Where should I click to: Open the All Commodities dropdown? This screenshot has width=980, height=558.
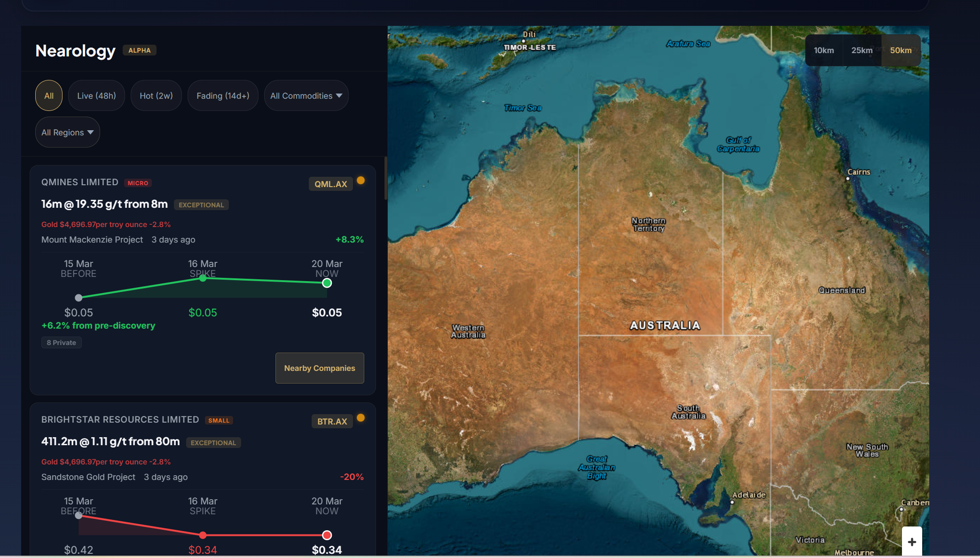pyautogui.click(x=306, y=96)
